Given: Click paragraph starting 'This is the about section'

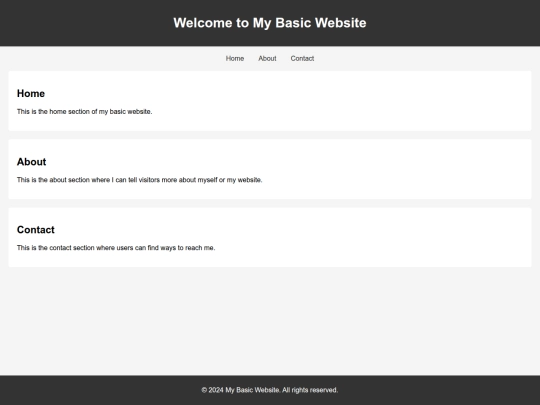Looking at the screenshot, I should pos(139,180).
